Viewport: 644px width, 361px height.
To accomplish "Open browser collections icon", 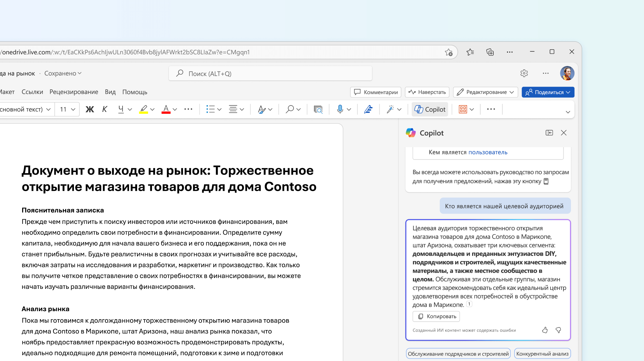I will pos(490,52).
